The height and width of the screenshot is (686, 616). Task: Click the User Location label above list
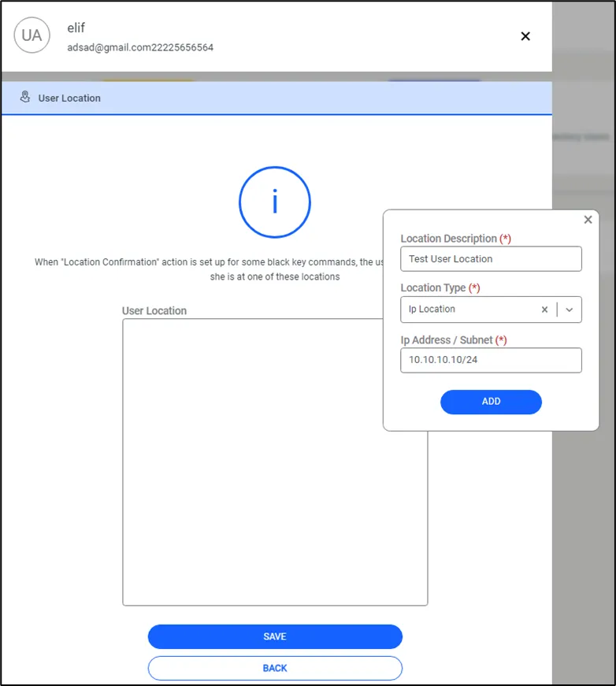point(154,310)
